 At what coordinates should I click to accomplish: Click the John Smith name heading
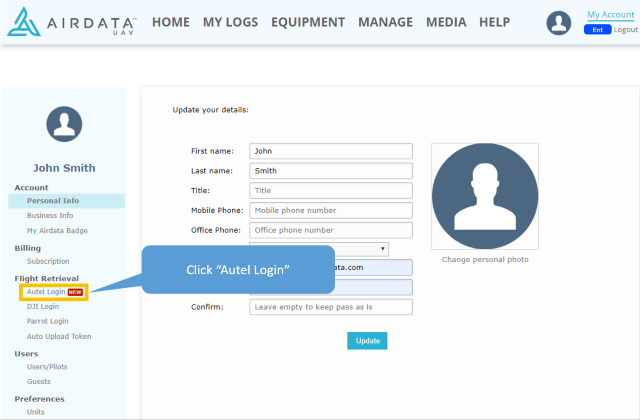point(64,168)
